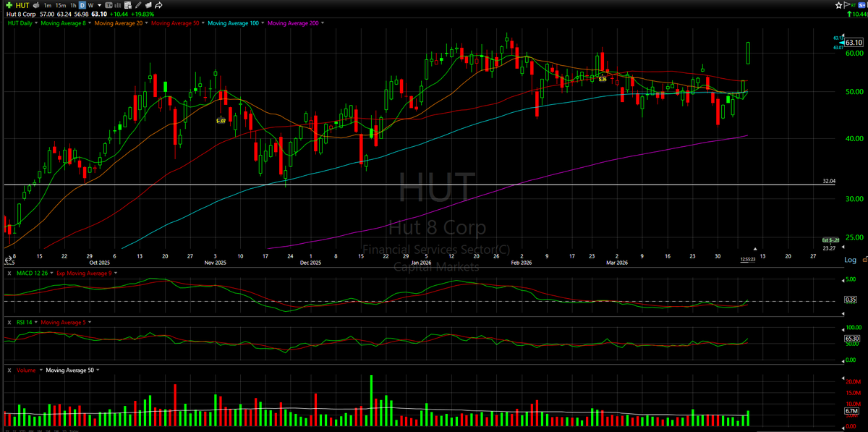Image resolution: width=868 pixels, height=432 pixels.
Task: Click the earnings marker near Nov 2025
Action: (221, 121)
